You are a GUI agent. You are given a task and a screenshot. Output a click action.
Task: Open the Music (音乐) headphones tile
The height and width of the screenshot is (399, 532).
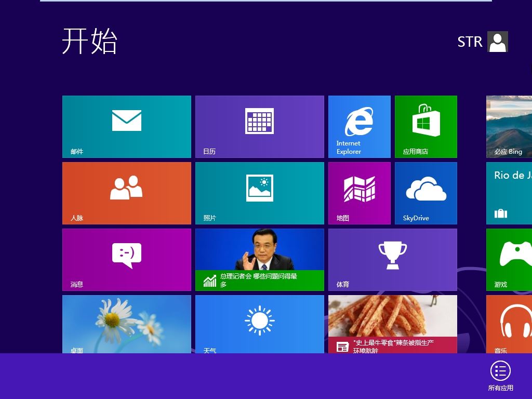pyautogui.click(x=509, y=324)
